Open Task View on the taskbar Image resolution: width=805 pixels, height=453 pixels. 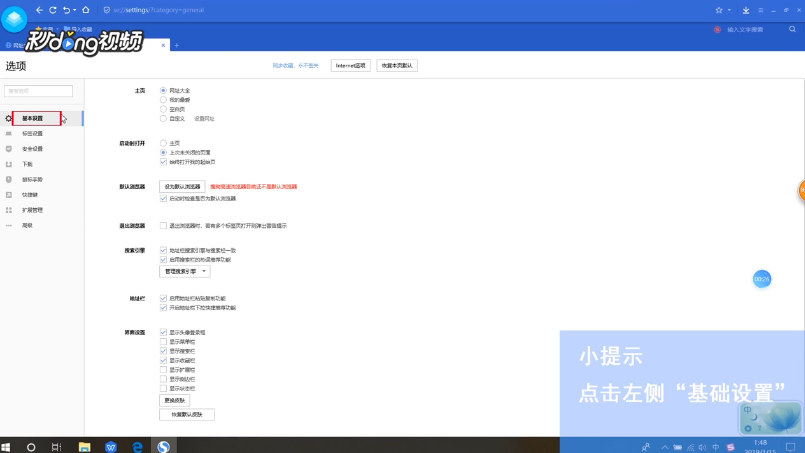(56, 447)
